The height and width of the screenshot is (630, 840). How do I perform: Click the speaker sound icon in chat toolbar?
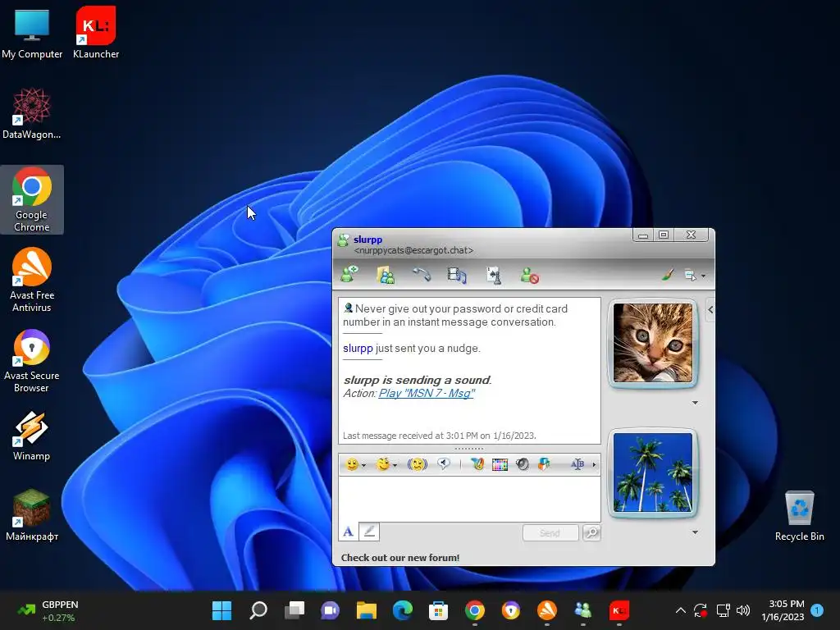point(523,464)
